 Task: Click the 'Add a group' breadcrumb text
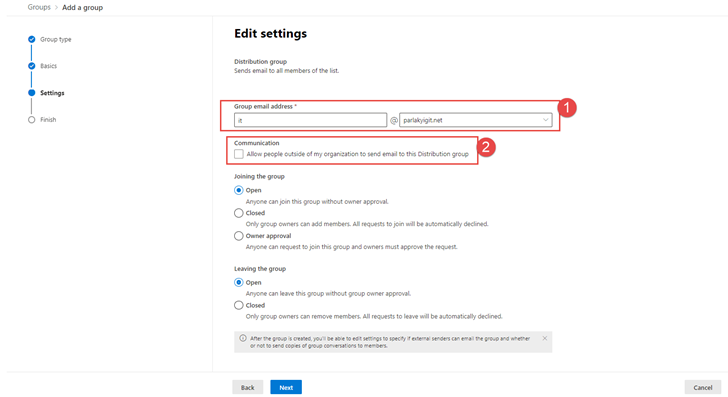click(x=83, y=7)
